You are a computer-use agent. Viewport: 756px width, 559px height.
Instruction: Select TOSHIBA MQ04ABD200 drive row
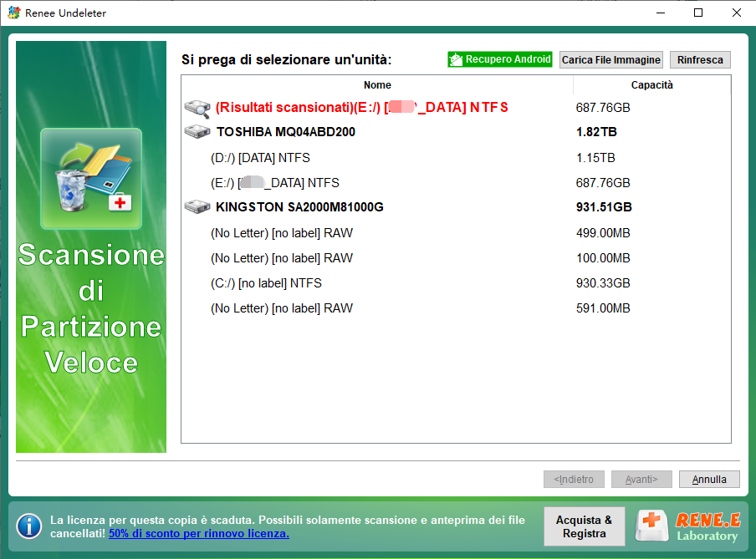coord(456,131)
